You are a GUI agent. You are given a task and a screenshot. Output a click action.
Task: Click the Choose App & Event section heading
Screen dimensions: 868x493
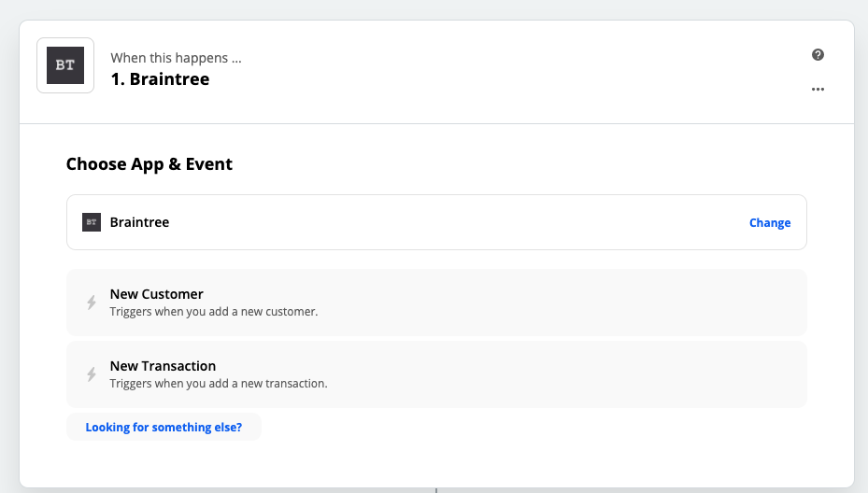(149, 163)
